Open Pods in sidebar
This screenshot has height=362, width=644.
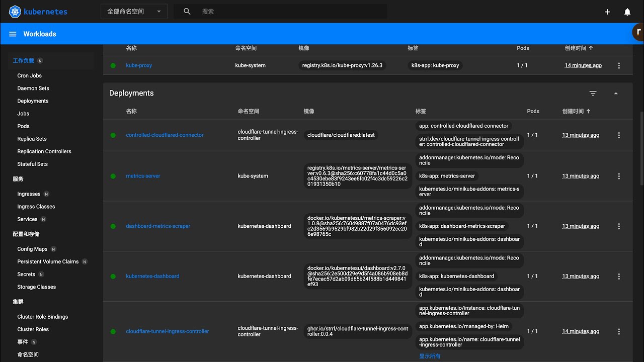click(x=23, y=126)
